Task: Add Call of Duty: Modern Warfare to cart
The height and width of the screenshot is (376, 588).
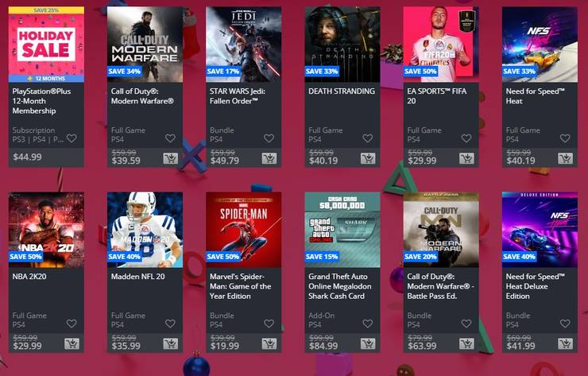Action: tap(171, 158)
